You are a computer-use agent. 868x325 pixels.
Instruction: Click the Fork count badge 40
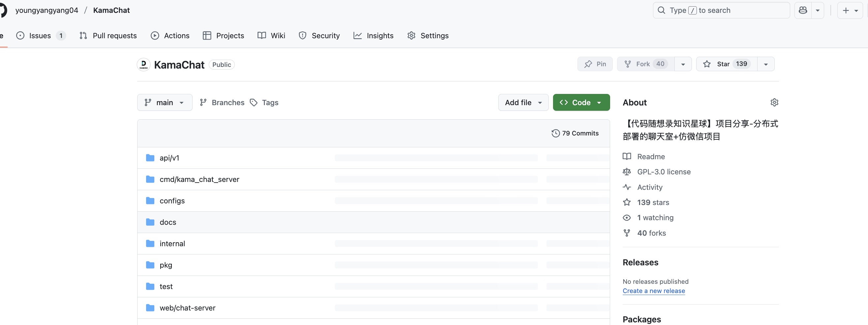pos(660,64)
